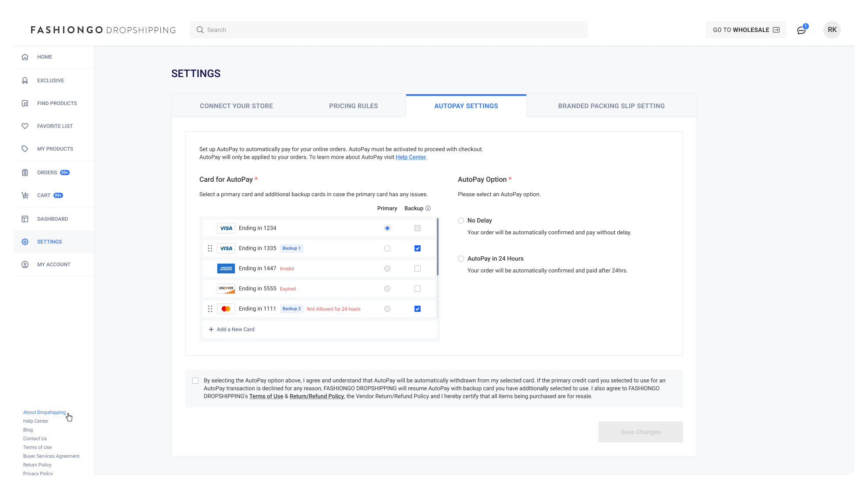Click the Home icon in sidebar
Viewport: 868px width, 491px height.
[25, 57]
